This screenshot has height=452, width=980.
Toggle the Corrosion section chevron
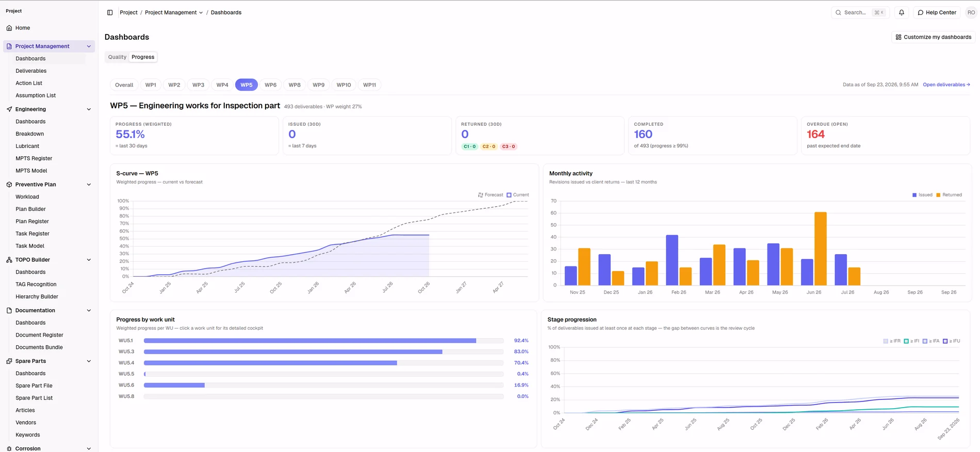click(89, 448)
